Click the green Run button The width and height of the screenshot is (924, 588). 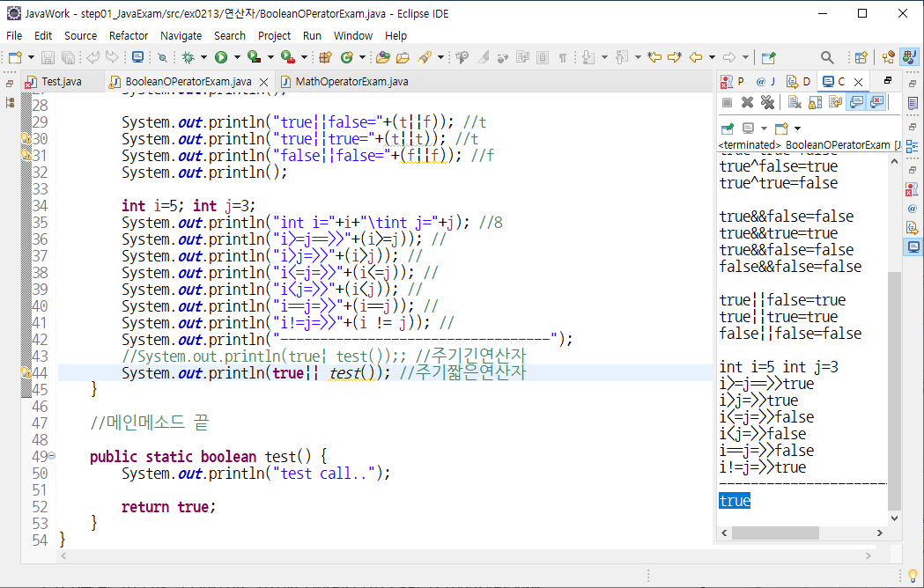(x=221, y=57)
